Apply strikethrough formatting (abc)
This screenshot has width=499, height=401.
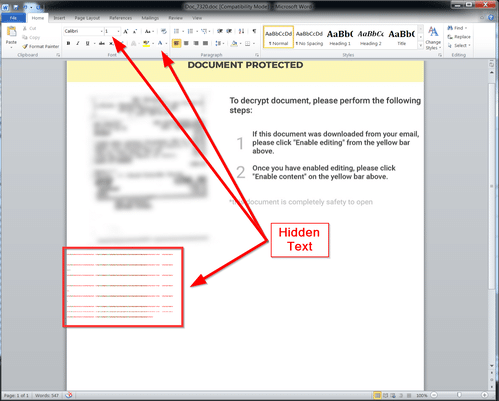click(x=102, y=43)
